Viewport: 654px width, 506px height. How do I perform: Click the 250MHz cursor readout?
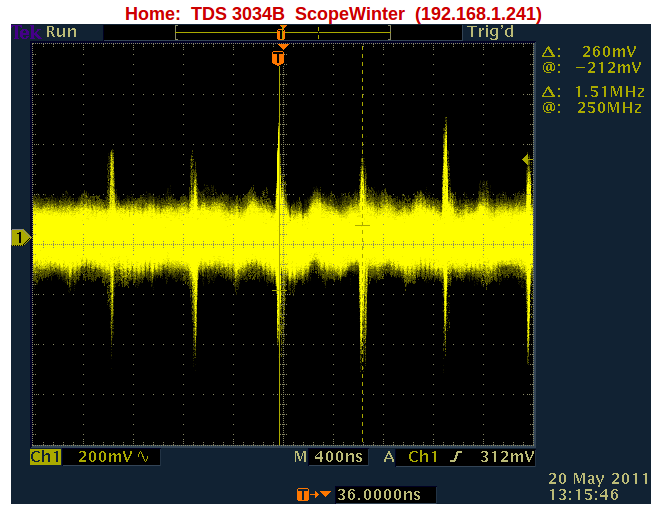pos(609,108)
